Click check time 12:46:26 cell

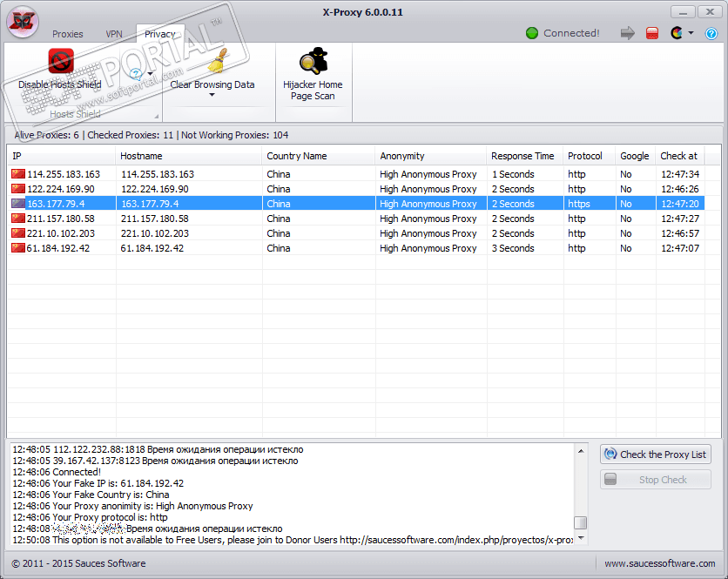[x=680, y=189]
